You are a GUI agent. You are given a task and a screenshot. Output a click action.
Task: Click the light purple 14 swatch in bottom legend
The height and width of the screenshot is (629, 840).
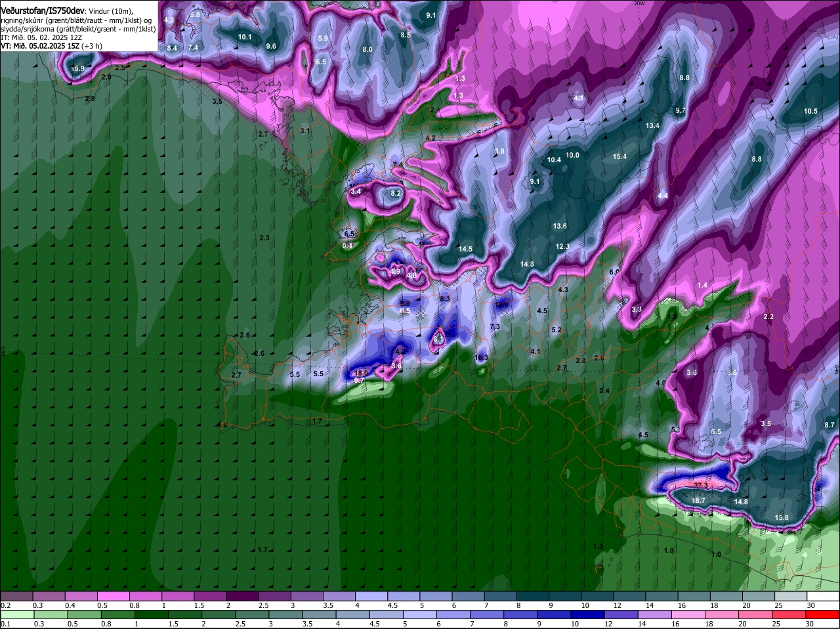[x=656, y=615]
